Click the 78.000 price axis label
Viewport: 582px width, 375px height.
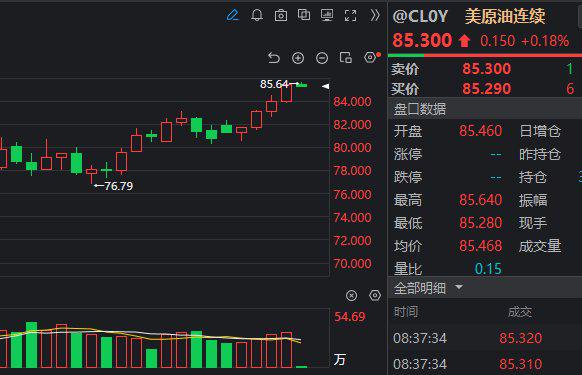(x=352, y=170)
